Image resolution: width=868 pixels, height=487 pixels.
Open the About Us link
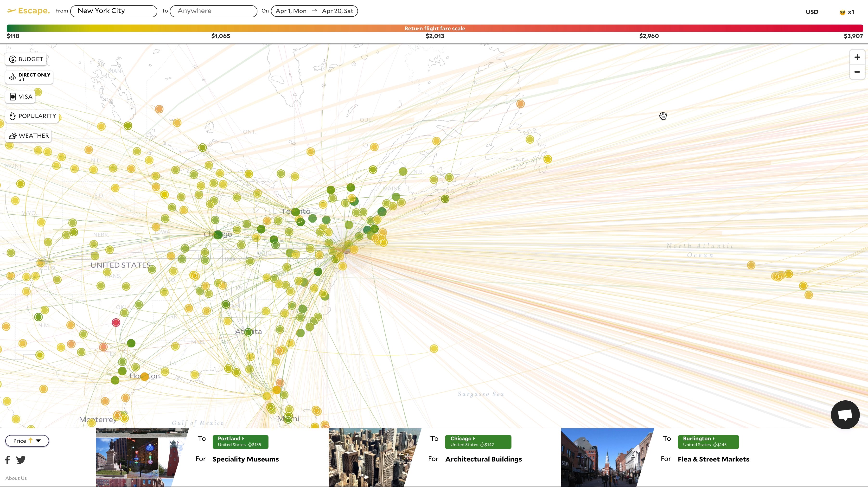16,478
